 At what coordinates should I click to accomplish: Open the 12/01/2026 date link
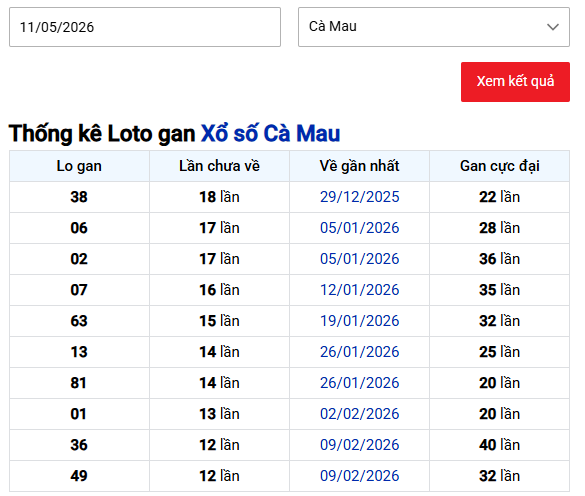pyautogui.click(x=360, y=290)
